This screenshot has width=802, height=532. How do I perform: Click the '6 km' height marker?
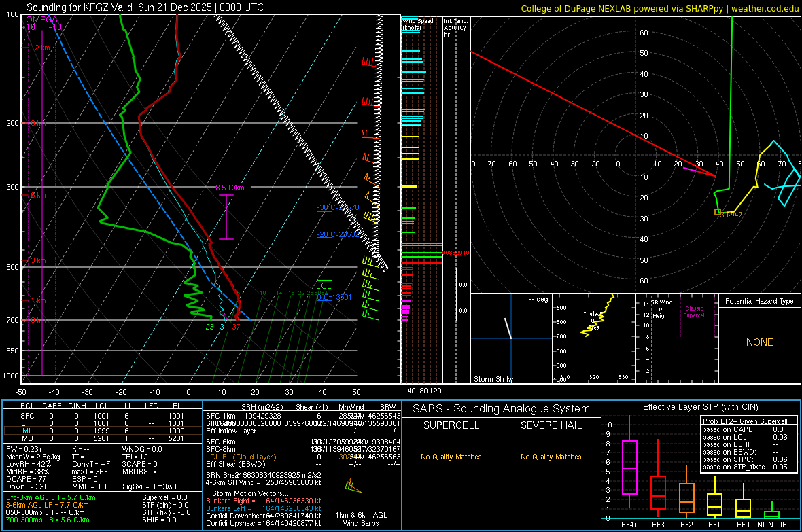[x=38, y=195]
